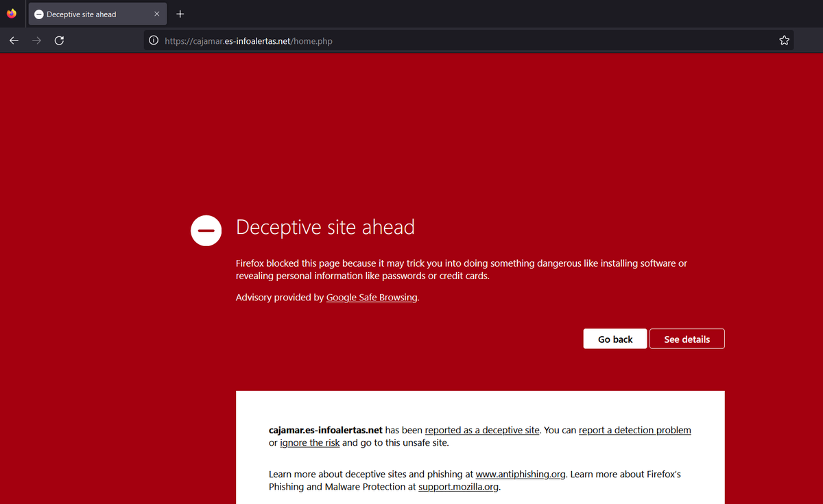The width and height of the screenshot is (823, 504).
Task: Click the 'ignore the risk' link
Action: click(x=310, y=442)
